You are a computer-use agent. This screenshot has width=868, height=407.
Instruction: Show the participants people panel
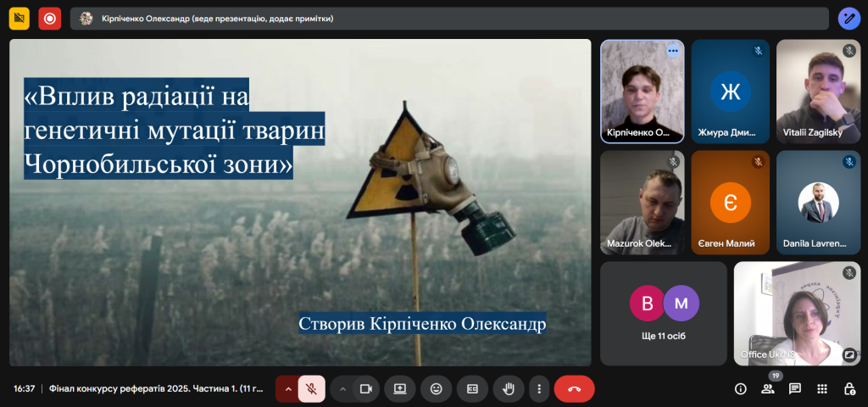click(768, 389)
